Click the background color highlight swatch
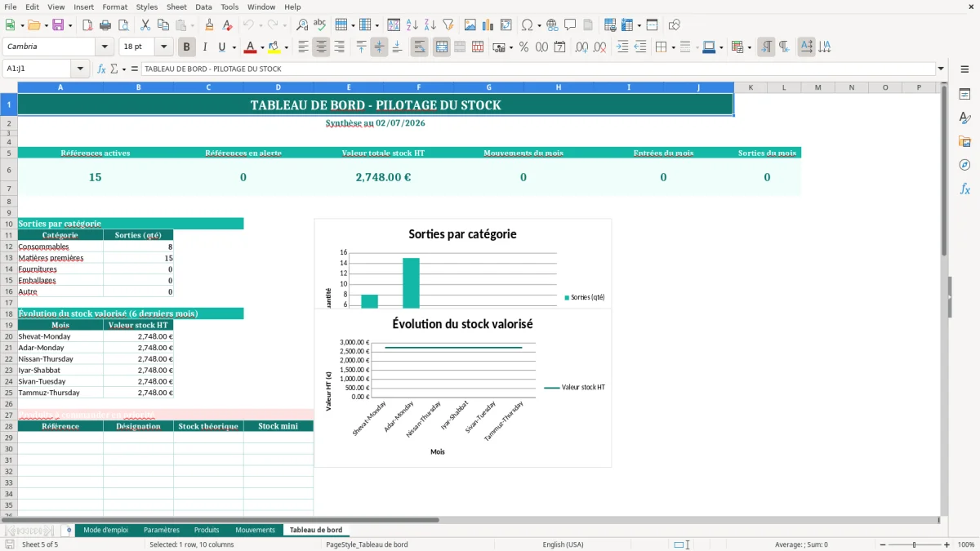Viewport: 980px width, 551px height. 274,47
